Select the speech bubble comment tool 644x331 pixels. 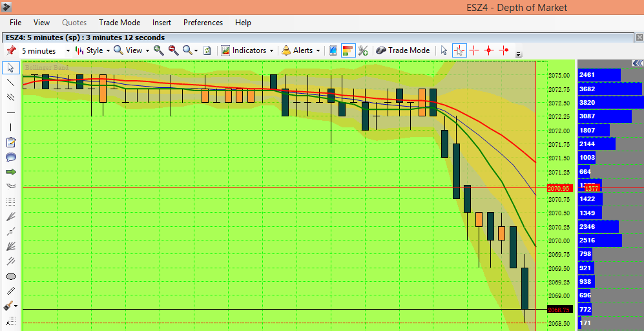(11, 157)
